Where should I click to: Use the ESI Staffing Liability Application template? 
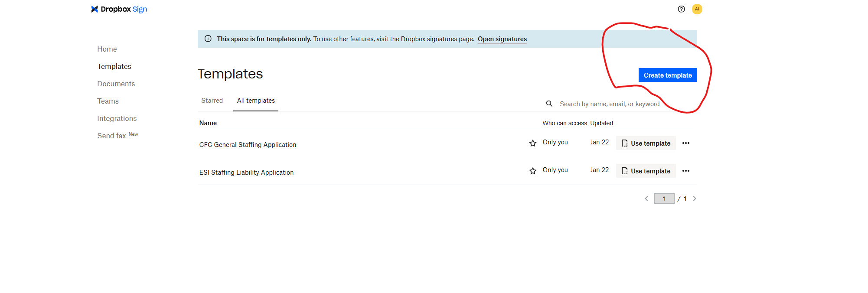[646, 171]
